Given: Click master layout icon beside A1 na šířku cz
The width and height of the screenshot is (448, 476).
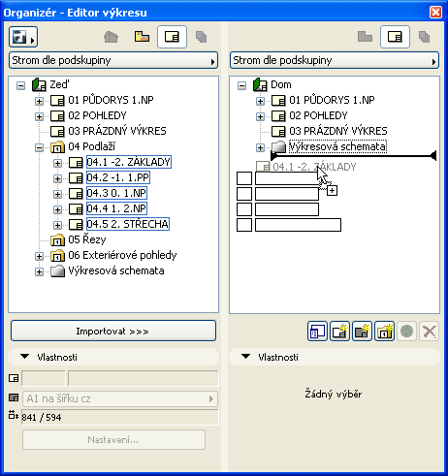Looking at the screenshot, I should pyautogui.click(x=14, y=397).
